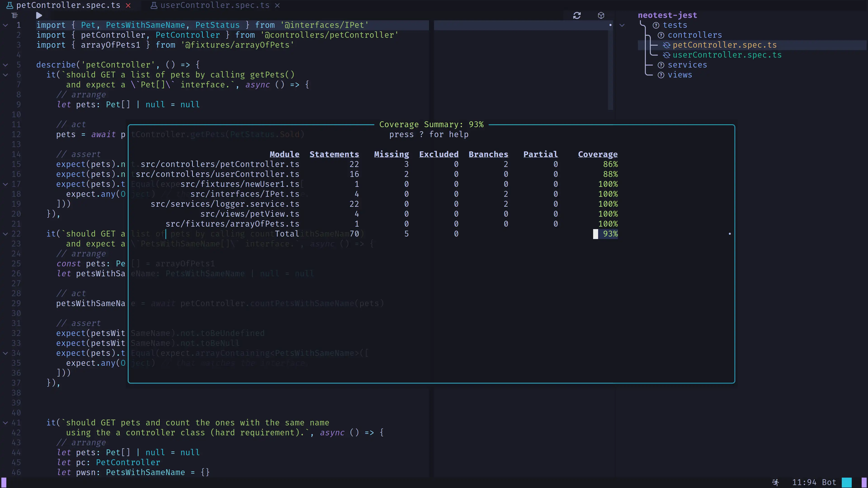Click the Bot scroll position indicator
868x488 pixels.
[x=829, y=482]
